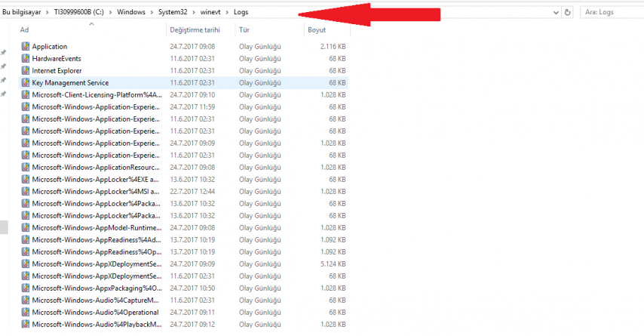The height and width of the screenshot is (336, 644).
Task: Click the 2.116 KB size value
Action: click(x=333, y=47)
